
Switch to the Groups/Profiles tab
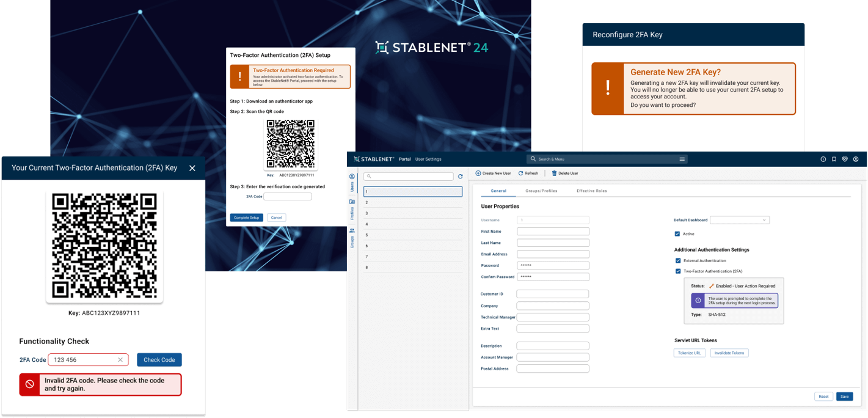542,191
